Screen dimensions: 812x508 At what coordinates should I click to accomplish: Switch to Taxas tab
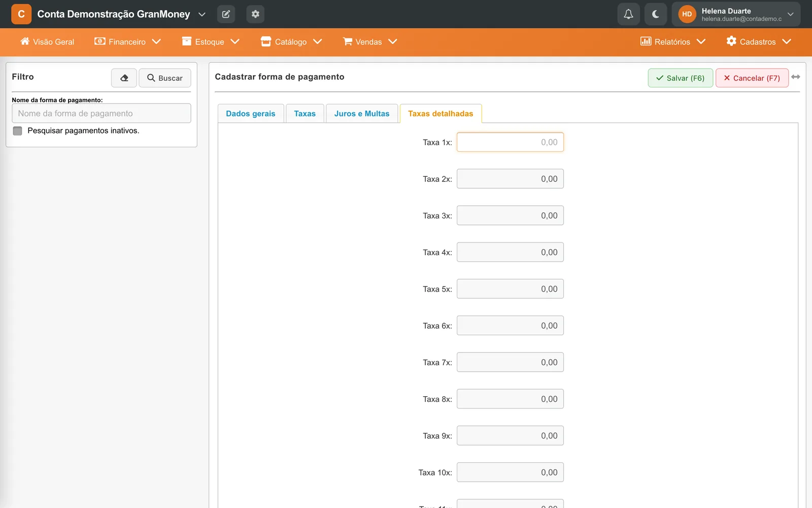click(x=304, y=113)
